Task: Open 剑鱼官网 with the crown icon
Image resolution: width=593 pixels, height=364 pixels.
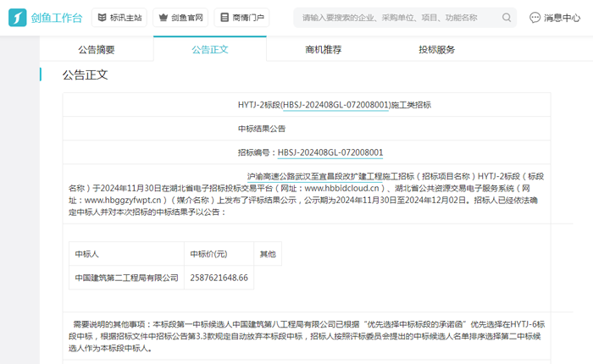Action: (x=180, y=18)
